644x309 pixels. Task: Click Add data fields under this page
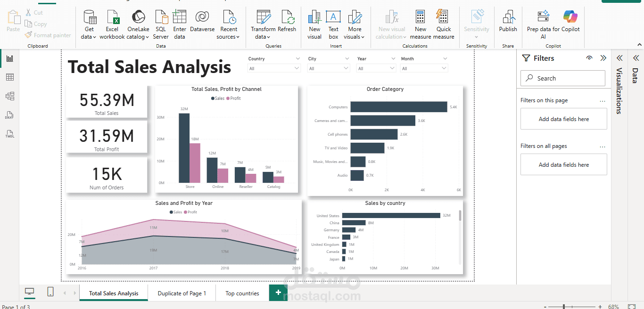pos(564,119)
